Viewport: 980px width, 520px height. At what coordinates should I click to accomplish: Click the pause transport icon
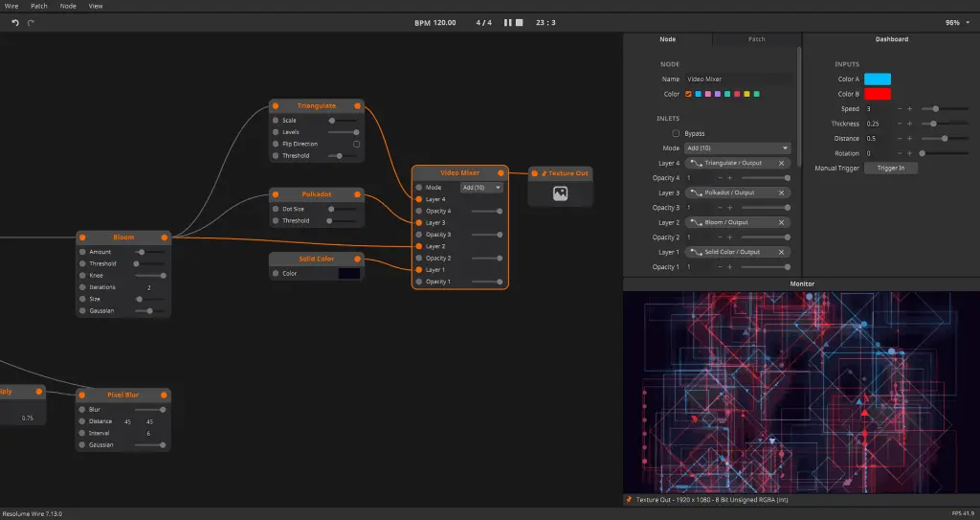pyautogui.click(x=508, y=22)
